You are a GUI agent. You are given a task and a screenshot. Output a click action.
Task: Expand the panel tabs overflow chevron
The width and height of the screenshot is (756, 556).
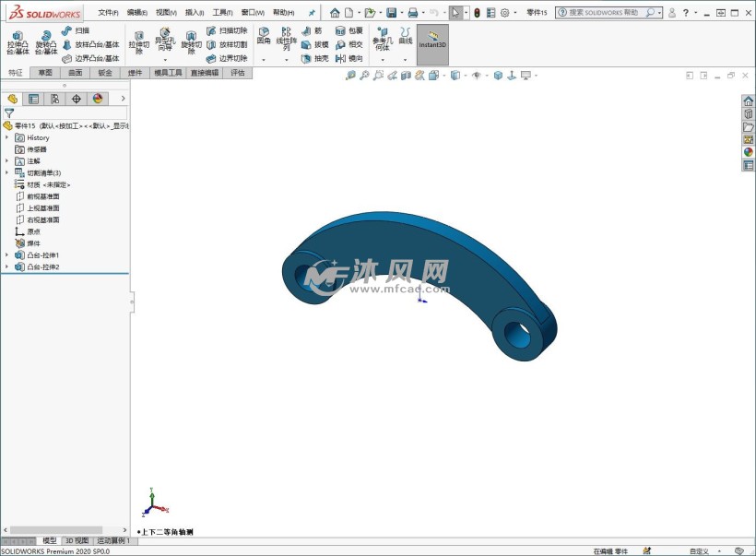point(123,99)
